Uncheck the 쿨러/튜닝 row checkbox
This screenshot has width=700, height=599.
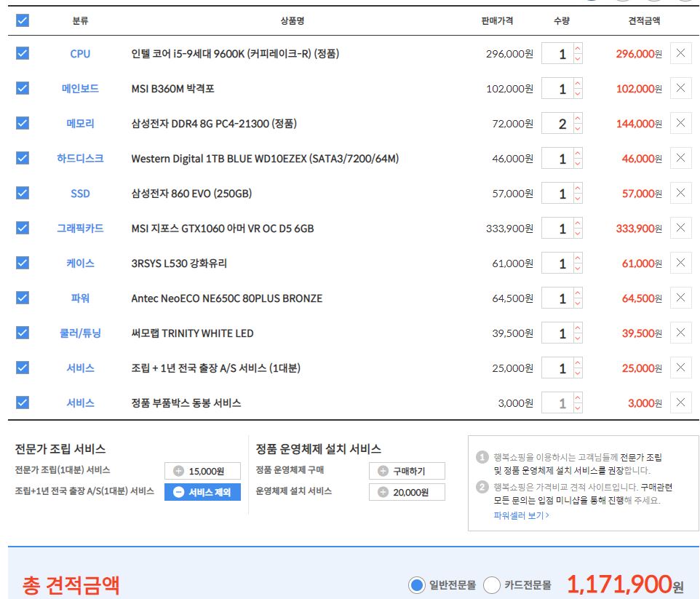(x=23, y=333)
